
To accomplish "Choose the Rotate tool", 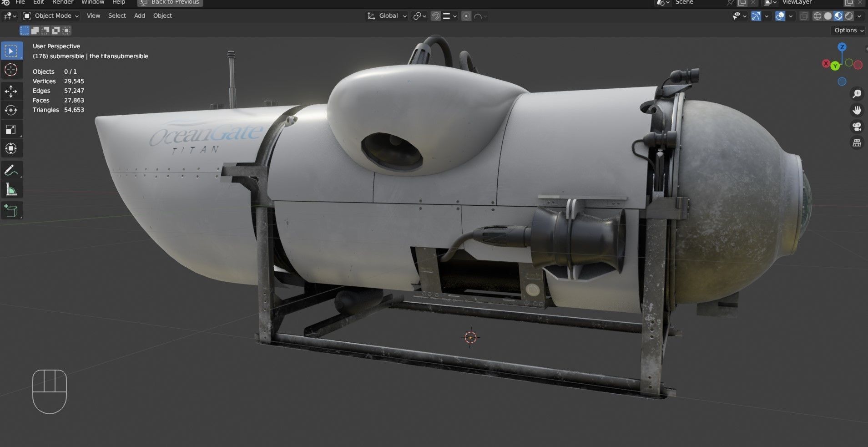I will [11, 110].
